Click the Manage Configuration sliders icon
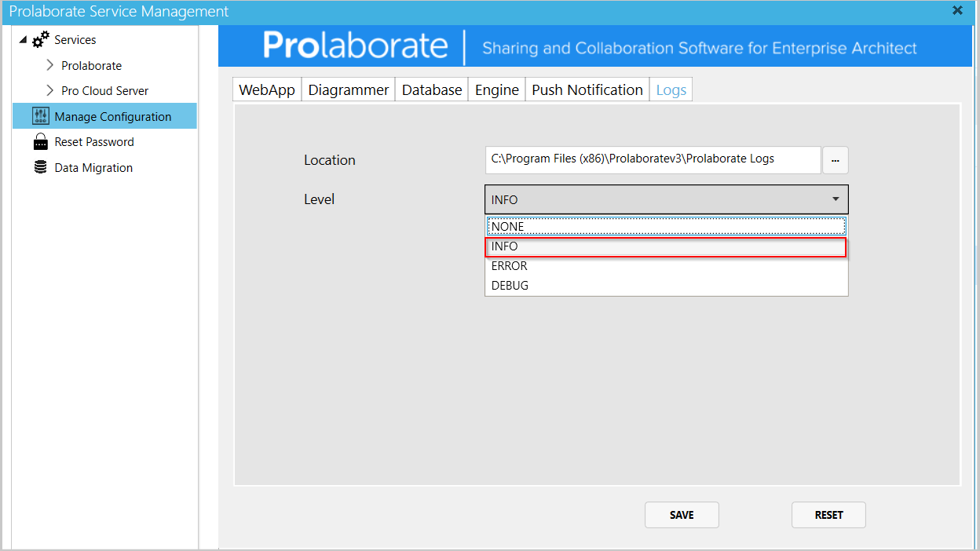The image size is (980, 551). [41, 116]
